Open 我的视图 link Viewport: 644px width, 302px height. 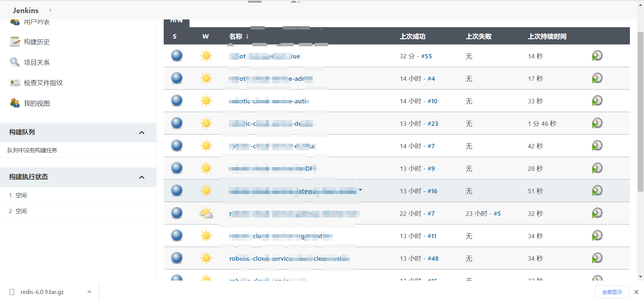click(x=37, y=103)
